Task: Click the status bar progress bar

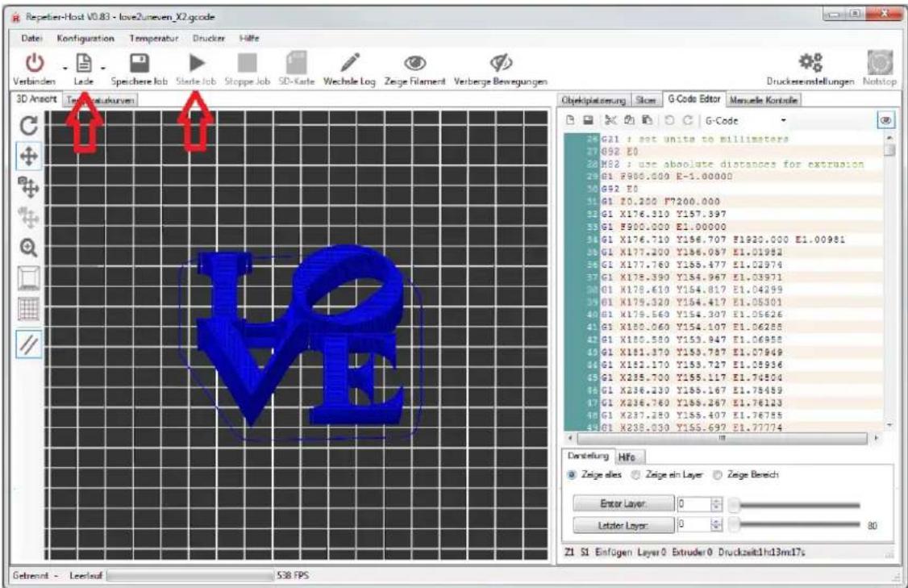Action: pos(190,576)
